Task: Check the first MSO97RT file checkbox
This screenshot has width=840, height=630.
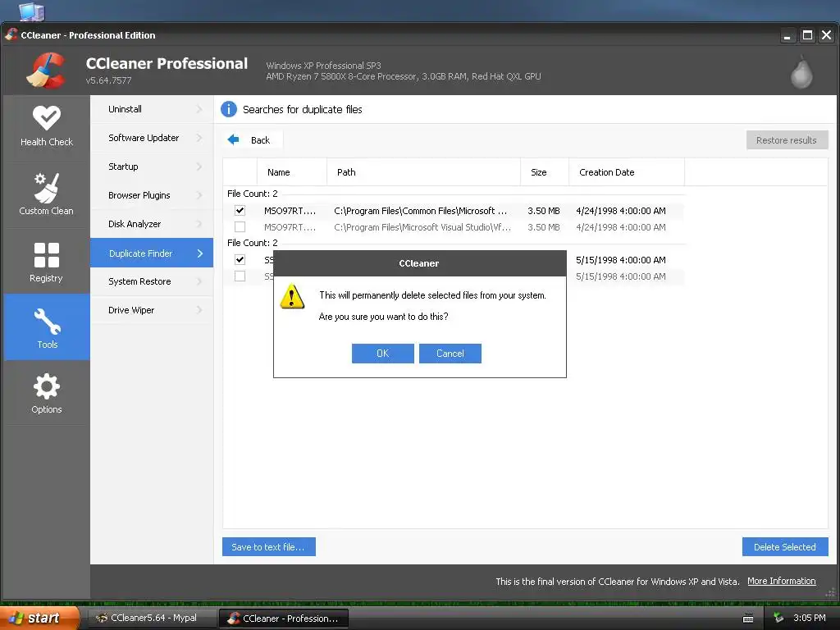Action: tap(240, 211)
